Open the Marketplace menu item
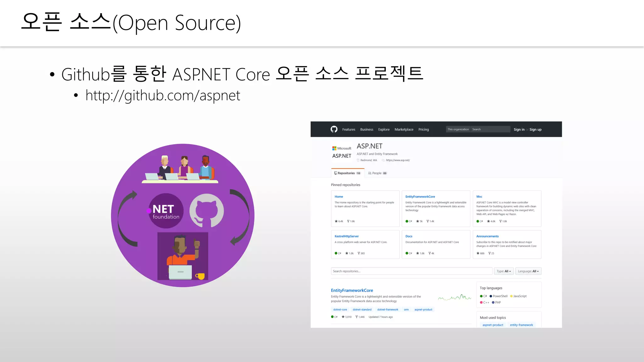Screen dimensions: 644x362 pos(404,129)
